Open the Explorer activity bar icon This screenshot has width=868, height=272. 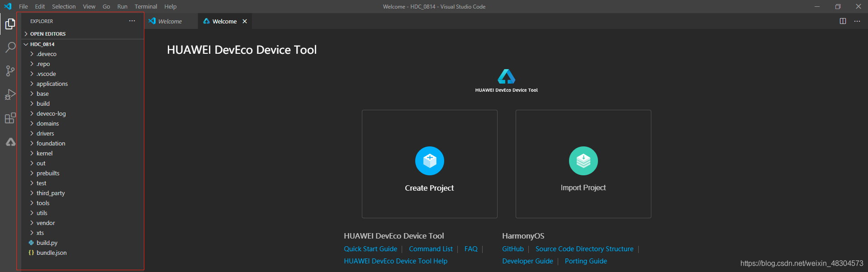(10, 23)
